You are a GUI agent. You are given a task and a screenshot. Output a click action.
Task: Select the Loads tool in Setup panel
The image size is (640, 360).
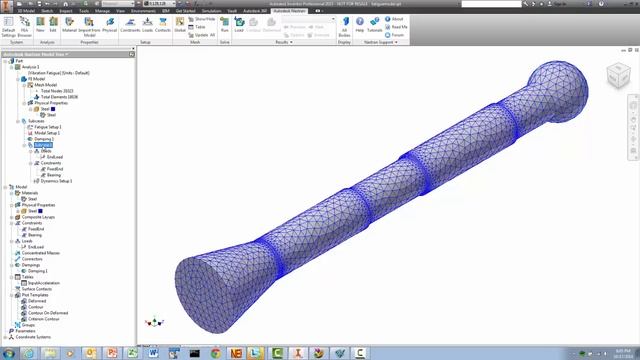point(147,25)
